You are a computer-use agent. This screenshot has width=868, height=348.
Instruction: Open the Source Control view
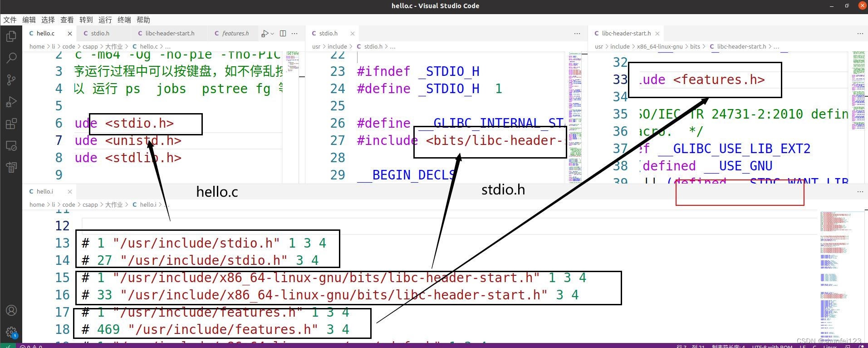11,80
